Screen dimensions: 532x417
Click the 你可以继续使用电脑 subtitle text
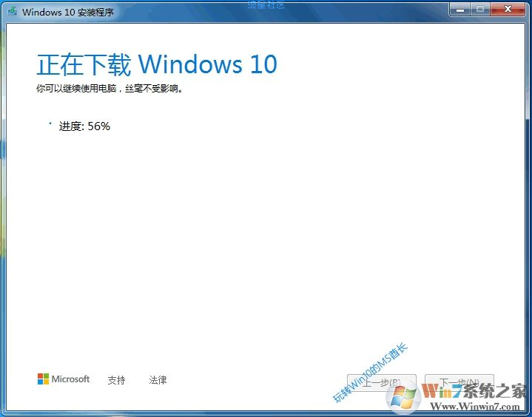pyautogui.click(x=110, y=89)
